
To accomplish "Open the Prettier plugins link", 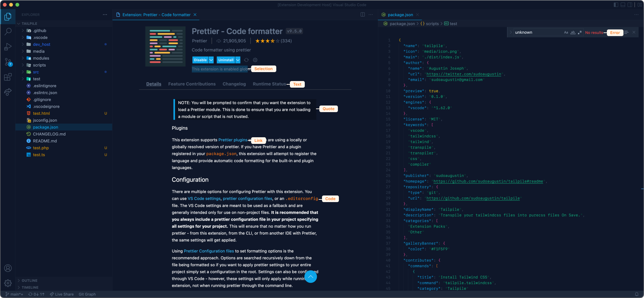I will tap(233, 140).
